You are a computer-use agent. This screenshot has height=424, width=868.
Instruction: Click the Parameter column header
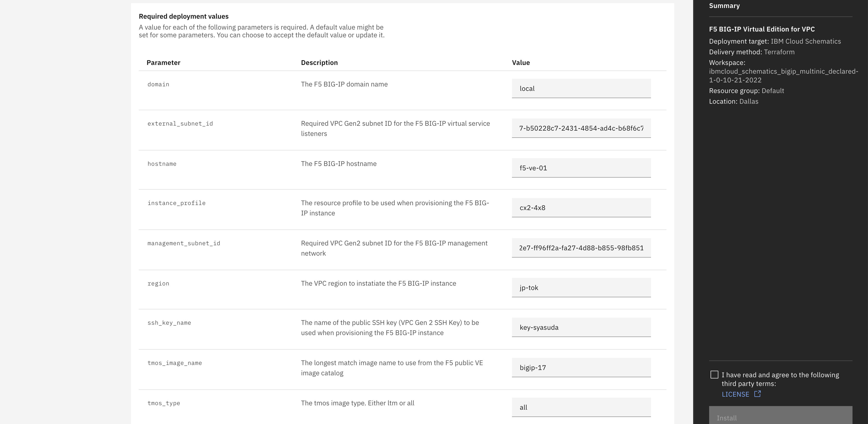click(x=163, y=63)
